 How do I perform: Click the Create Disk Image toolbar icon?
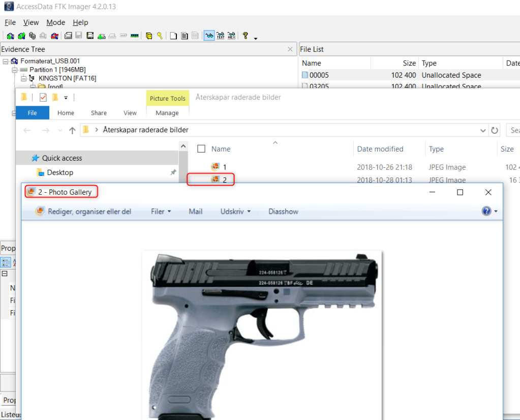pyautogui.click(x=68, y=36)
